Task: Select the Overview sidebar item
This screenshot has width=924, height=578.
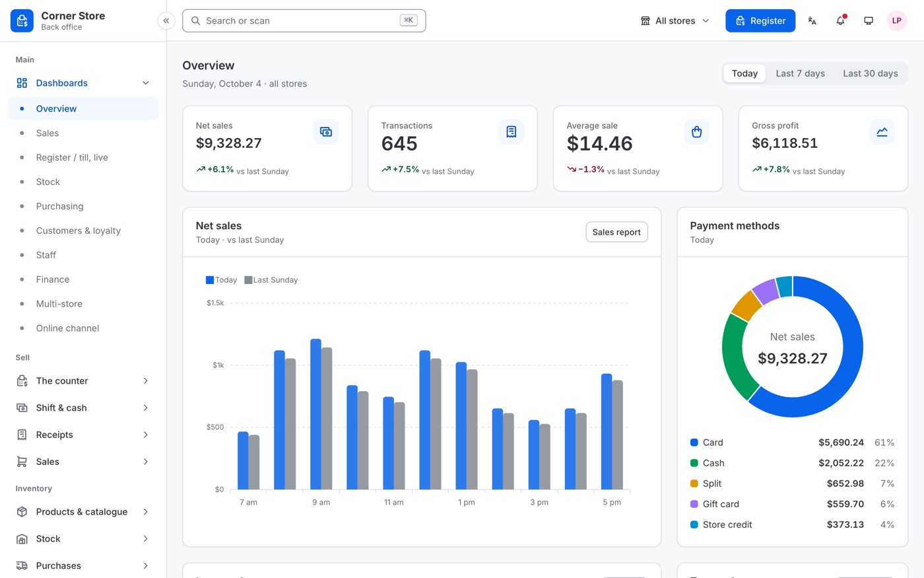Action: (x=83, y=108)
